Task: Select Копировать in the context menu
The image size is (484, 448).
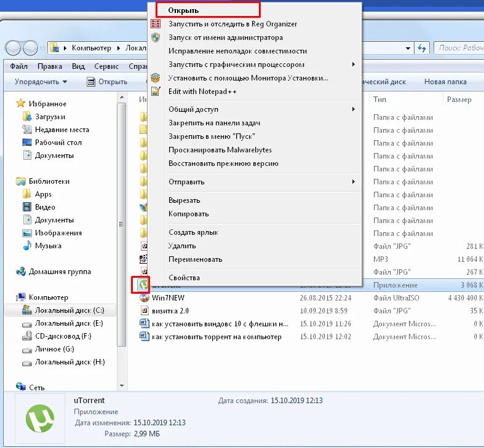Action: pyautogui.click(x=189, y=213)
